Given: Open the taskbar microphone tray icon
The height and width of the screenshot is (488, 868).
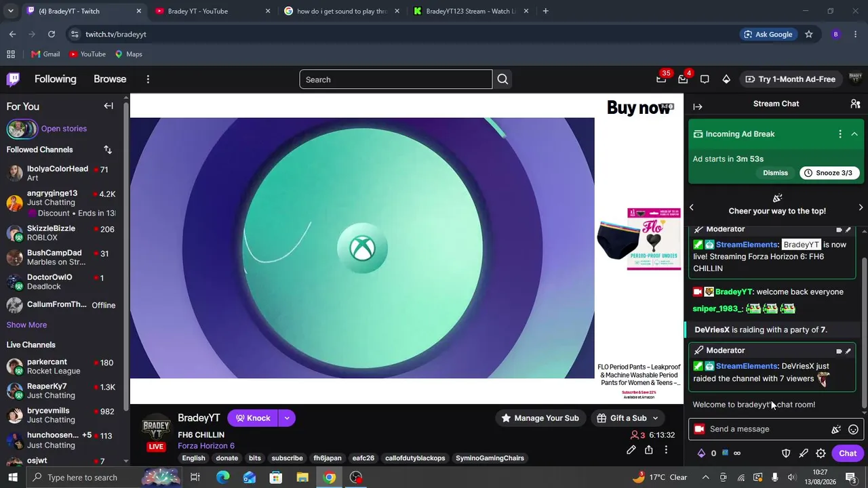Looking at the screenshot, I should 774,477.
